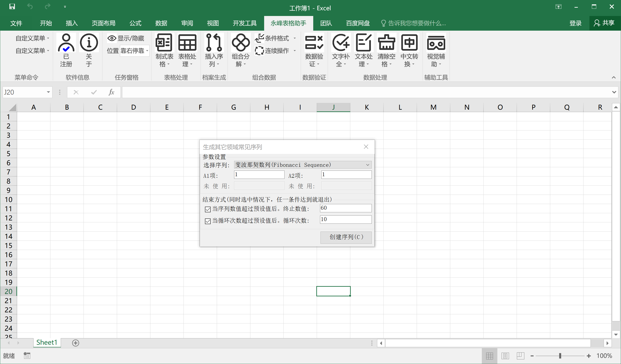
Task: Open the 插入序列 tool
Action: 214,51
